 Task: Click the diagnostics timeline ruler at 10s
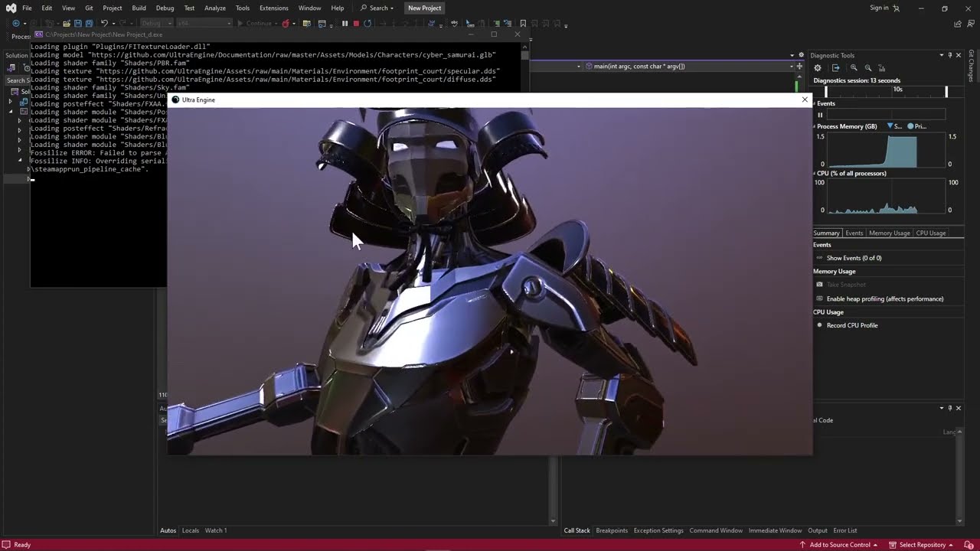click(897, 90)
